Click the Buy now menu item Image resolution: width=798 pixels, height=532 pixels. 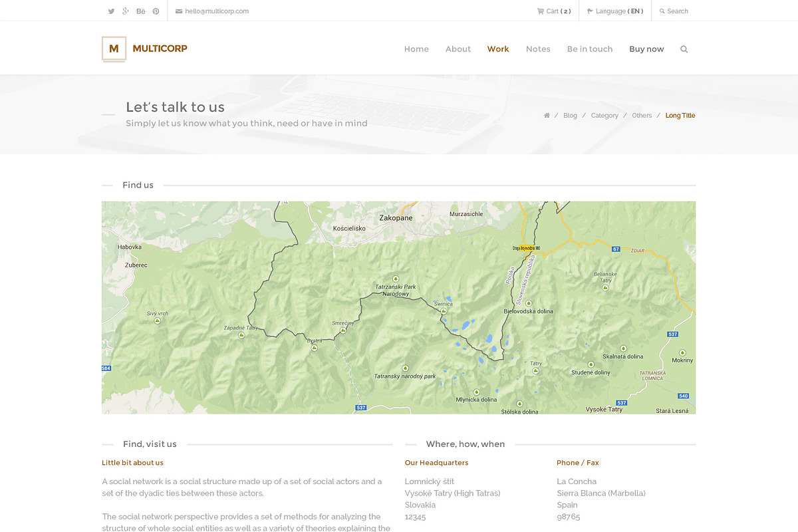click(x=646, y=49)
